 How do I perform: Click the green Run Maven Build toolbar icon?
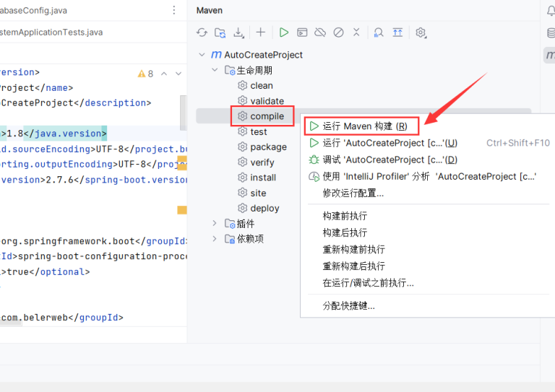[x=283, y=32]
